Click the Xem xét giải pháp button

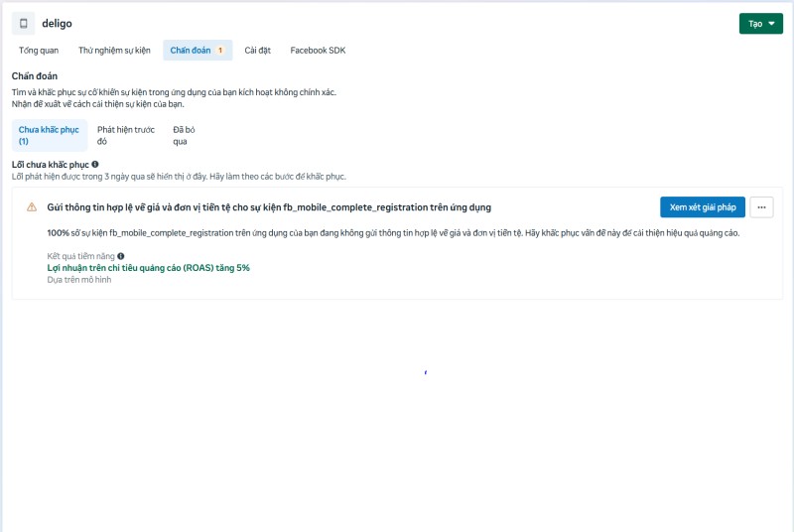click(x=703, y=207)
